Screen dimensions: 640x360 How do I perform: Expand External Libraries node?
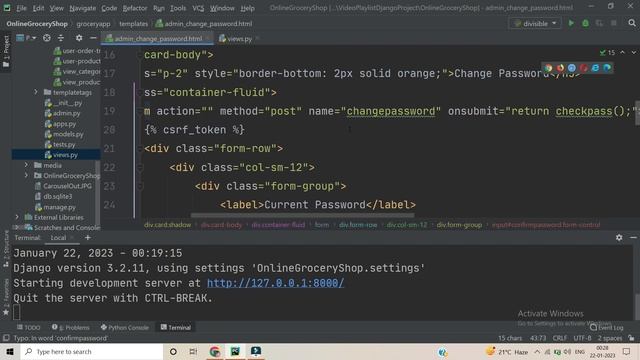17,217
